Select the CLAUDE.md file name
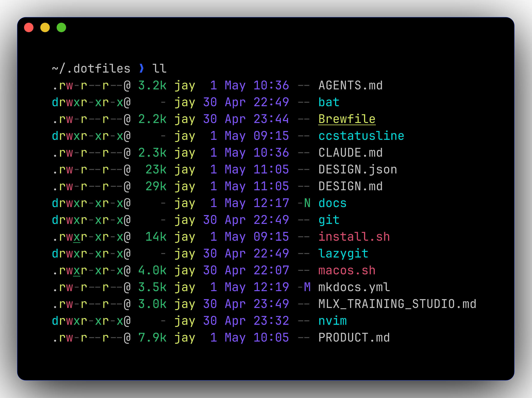This screenshot has height=398, width=532. (351, 153)
